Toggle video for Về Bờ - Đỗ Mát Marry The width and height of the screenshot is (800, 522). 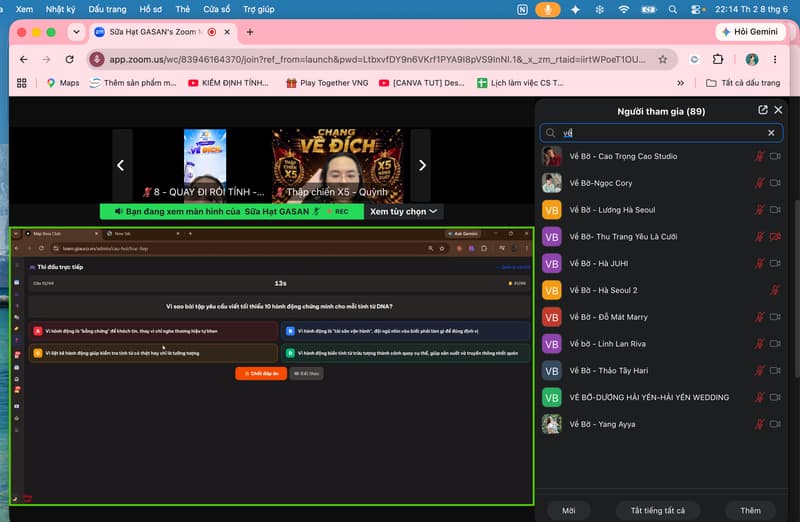click(x=775, y=317)
